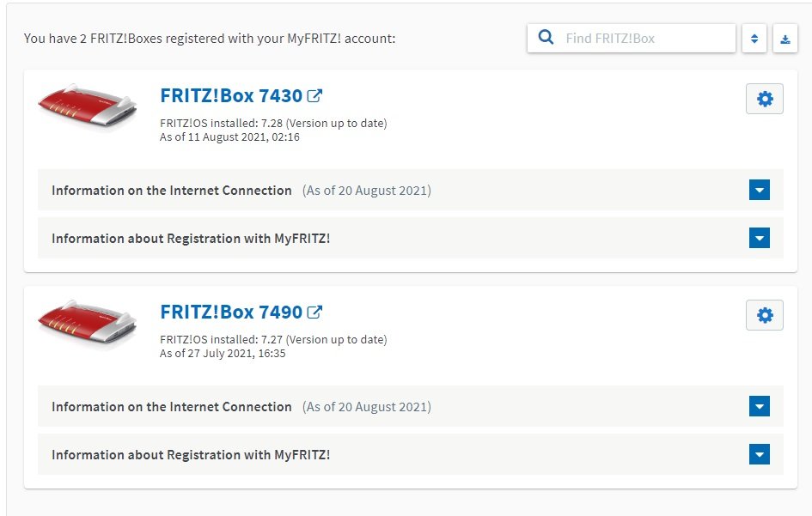The image size is (812, 516).
Task: Click the download list icon
Action: point(785,39)
